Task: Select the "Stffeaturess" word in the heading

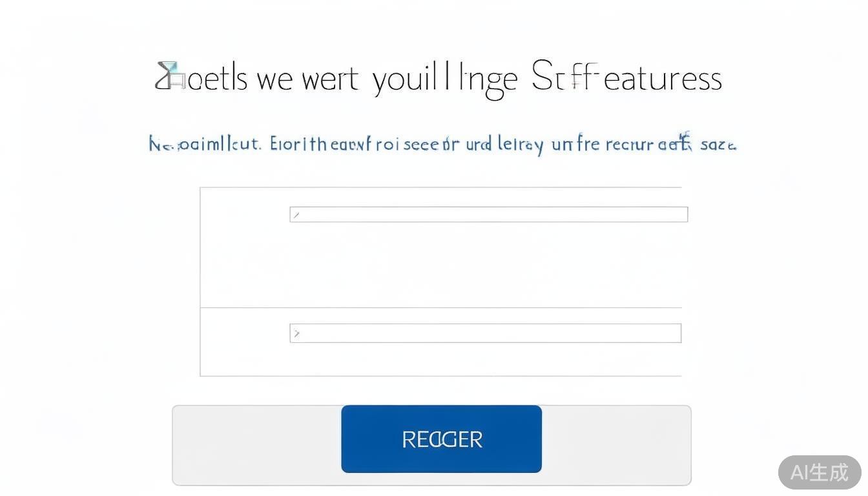Action: pyautogui.click(x=626, y=79)
